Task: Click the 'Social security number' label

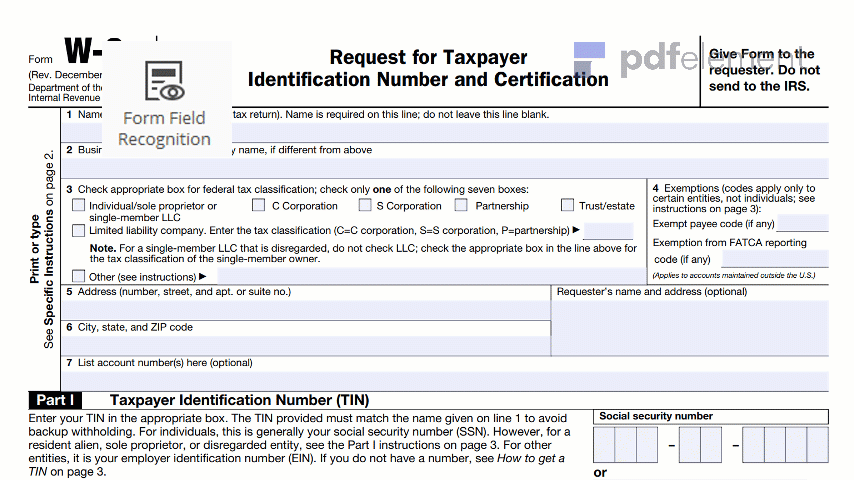Action: (656, 416)
